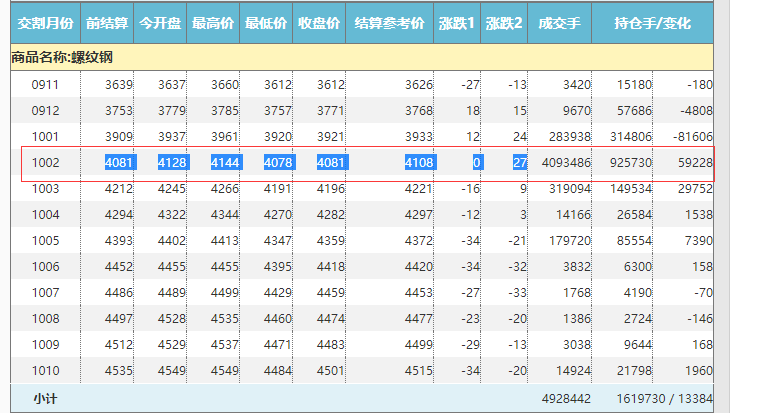783x413 pixels.
Task: Click open interest 85554 in row 1005
Action: [x=634, y=241]
